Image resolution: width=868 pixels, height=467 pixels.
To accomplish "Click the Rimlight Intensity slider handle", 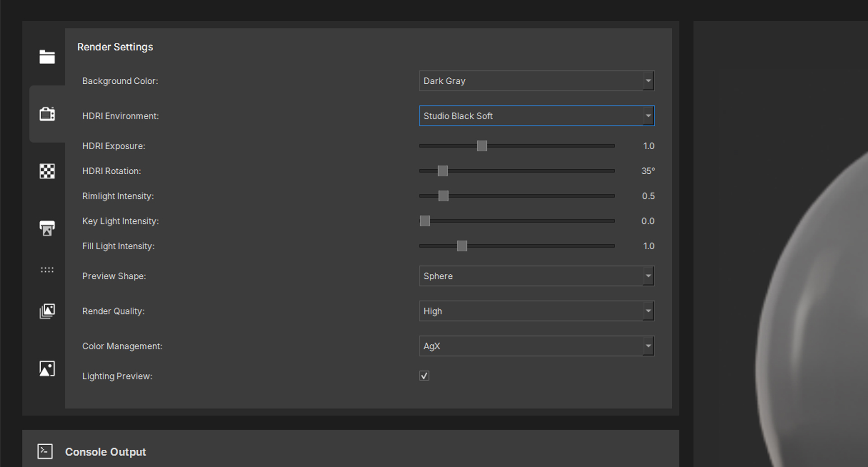I will [443, 195].
